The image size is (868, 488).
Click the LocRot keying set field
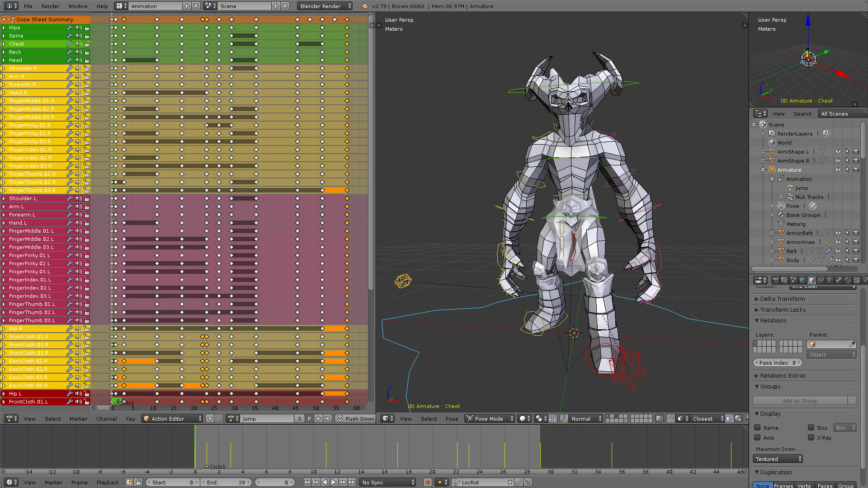[483, 483]
